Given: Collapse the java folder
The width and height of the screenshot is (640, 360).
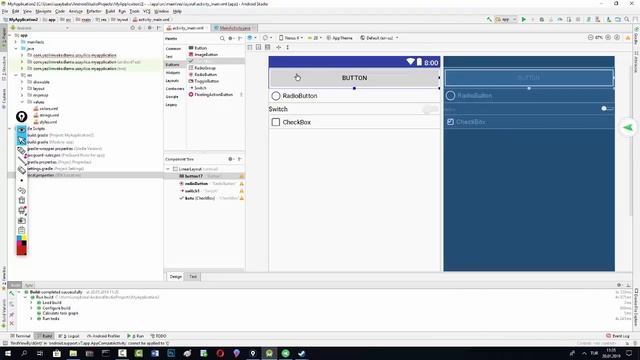Looking at the screenshot, I should (x=16, y=48).
